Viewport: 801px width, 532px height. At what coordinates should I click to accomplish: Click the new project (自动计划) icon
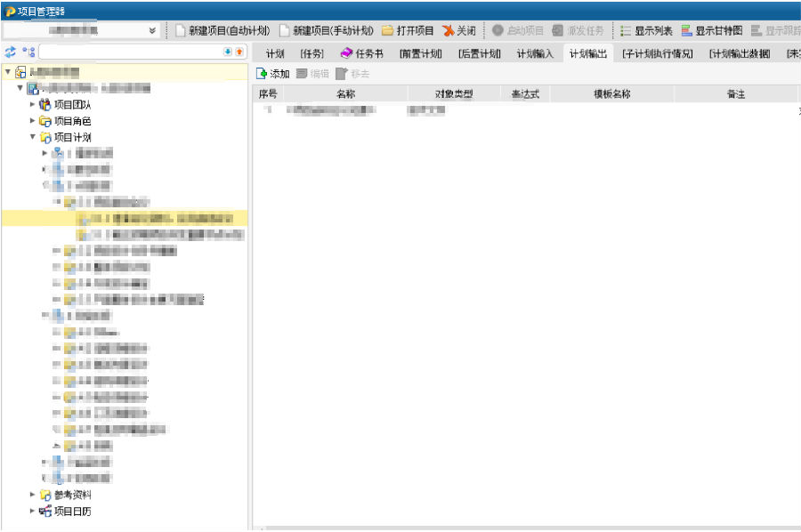pyautogui.click(x=180, y=30)
